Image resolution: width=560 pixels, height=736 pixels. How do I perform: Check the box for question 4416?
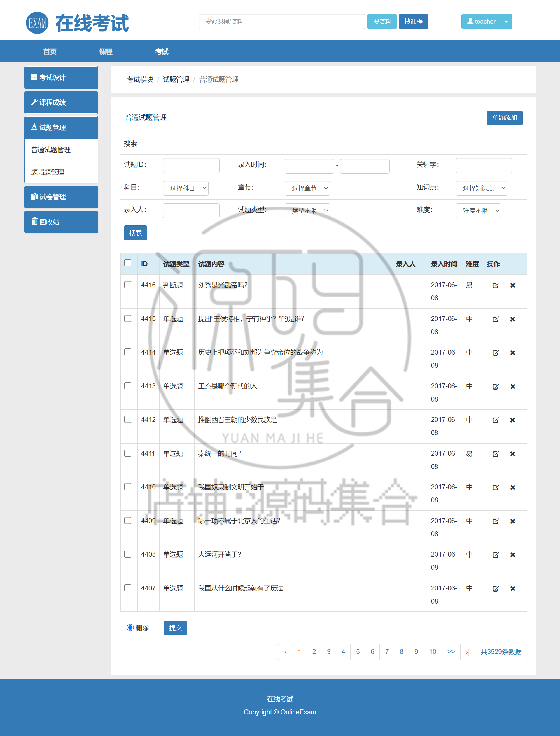tap(128, 285)
